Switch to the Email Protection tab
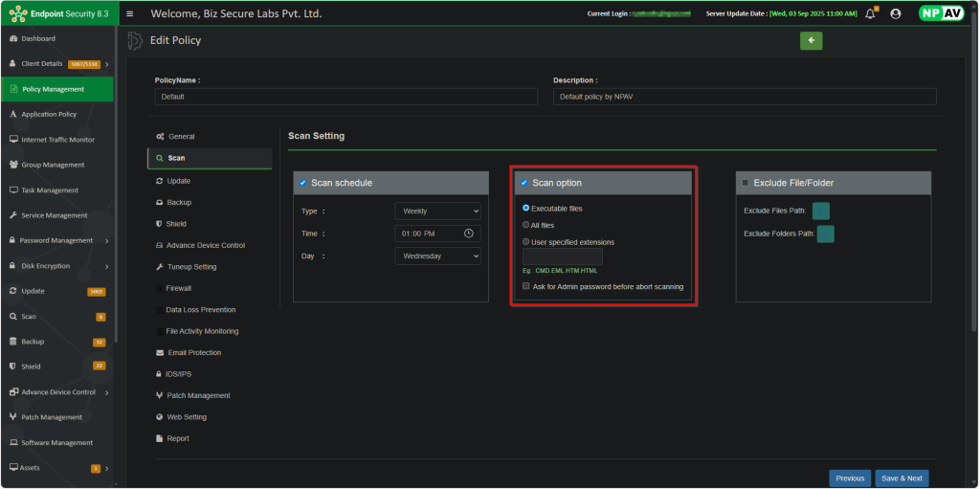Viewport: 980px width, 489px height. coord(193,353)
